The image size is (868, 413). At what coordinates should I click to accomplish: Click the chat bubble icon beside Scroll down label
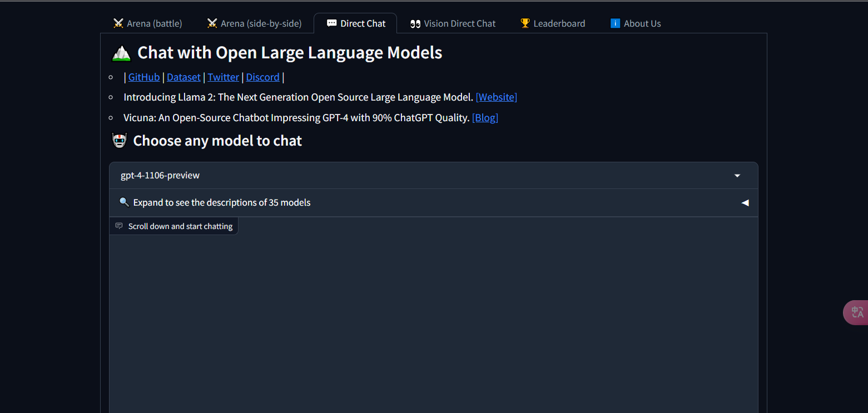point(118,226)
